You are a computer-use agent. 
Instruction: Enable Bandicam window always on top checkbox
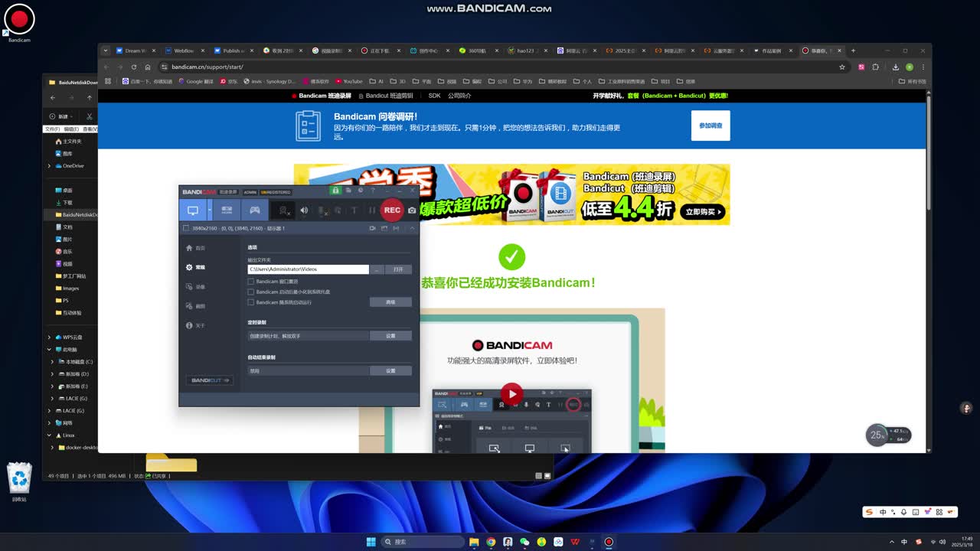tap(250, 282)
